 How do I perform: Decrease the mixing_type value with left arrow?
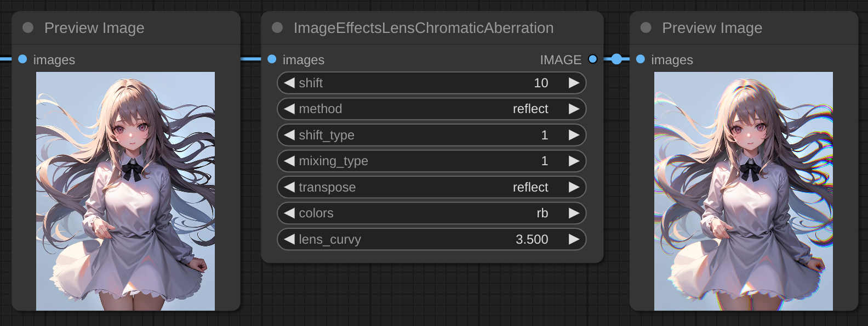point(289,161)
